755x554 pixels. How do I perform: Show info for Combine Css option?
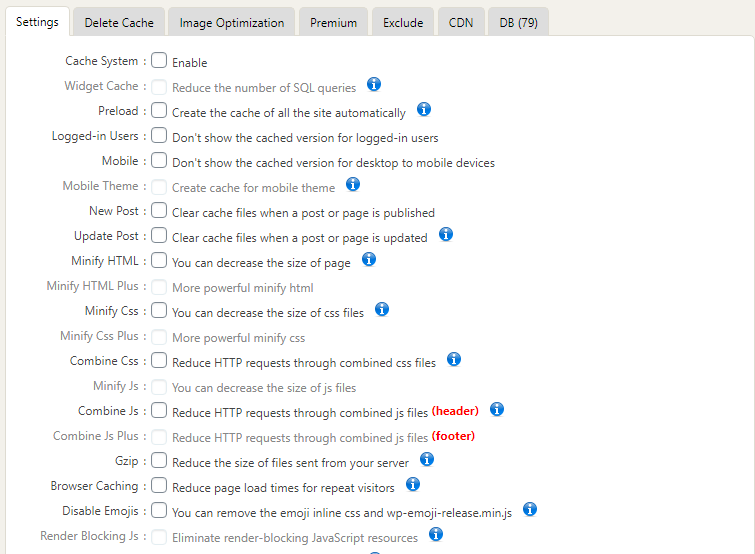tap(454, 360)
